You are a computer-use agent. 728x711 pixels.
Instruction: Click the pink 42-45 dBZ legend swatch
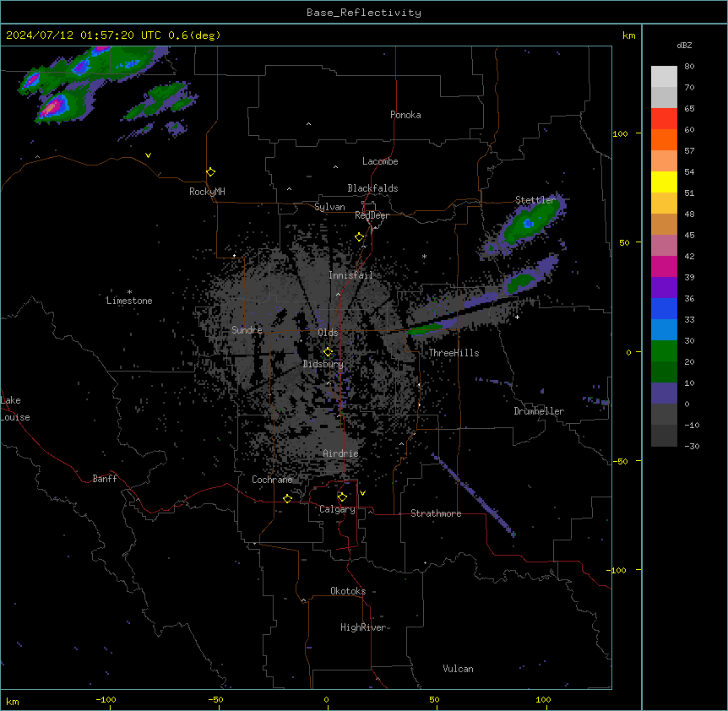click(664, 246)
